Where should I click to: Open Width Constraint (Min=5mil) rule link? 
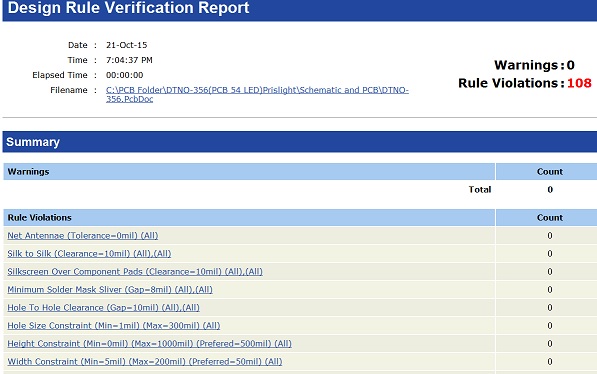click(x=145, y=361)
